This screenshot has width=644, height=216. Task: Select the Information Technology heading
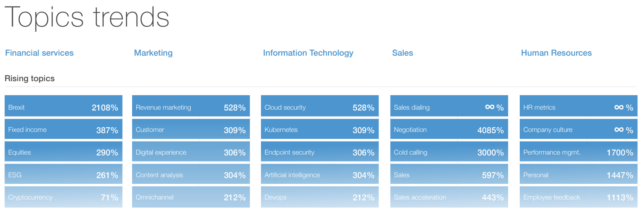point(308,53)
